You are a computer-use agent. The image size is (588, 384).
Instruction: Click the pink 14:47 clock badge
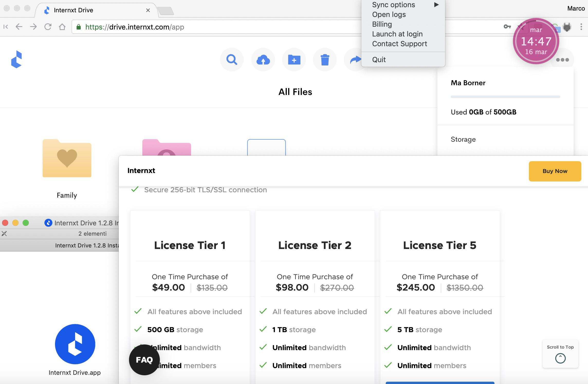[x=536, y=41]
